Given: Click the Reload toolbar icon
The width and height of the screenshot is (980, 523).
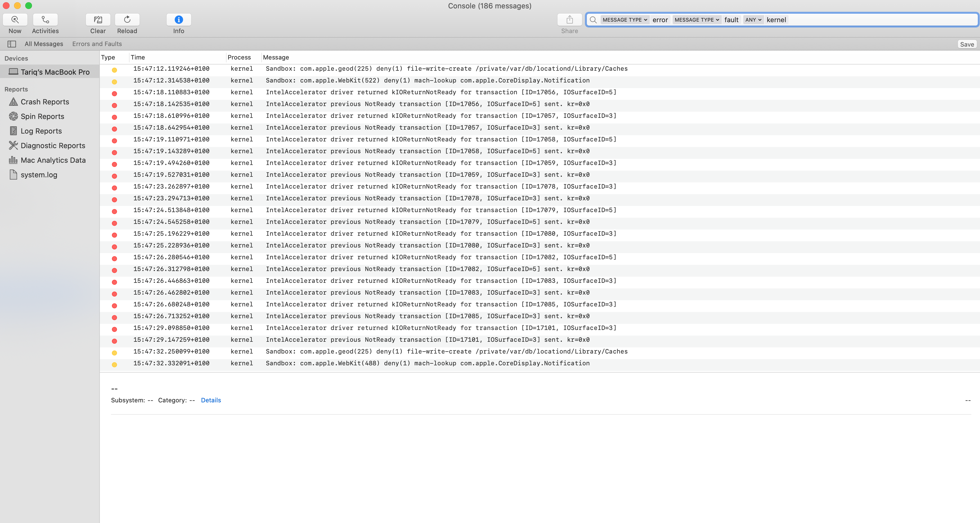Looking at the screenshot, I should coord(127,20).
